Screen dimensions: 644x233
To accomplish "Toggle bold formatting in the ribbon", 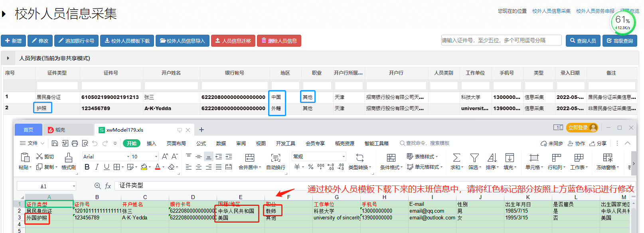I will [x=87, y=167].
